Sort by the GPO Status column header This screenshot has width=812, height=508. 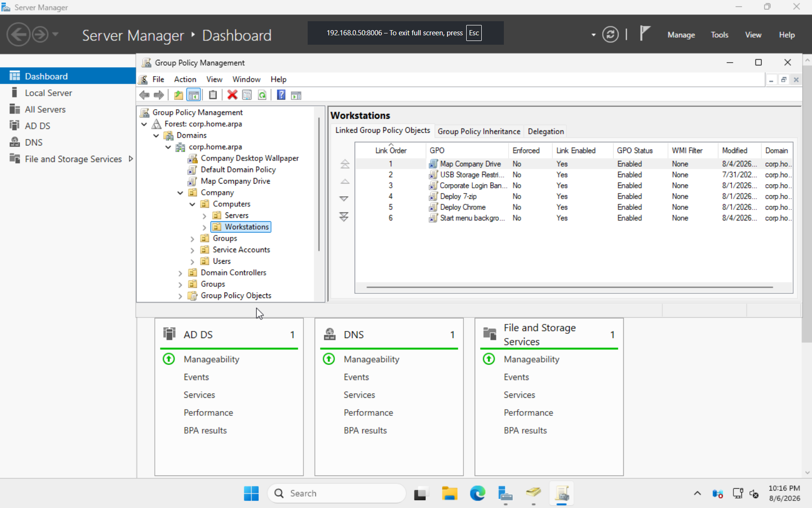tap(640, 150)
